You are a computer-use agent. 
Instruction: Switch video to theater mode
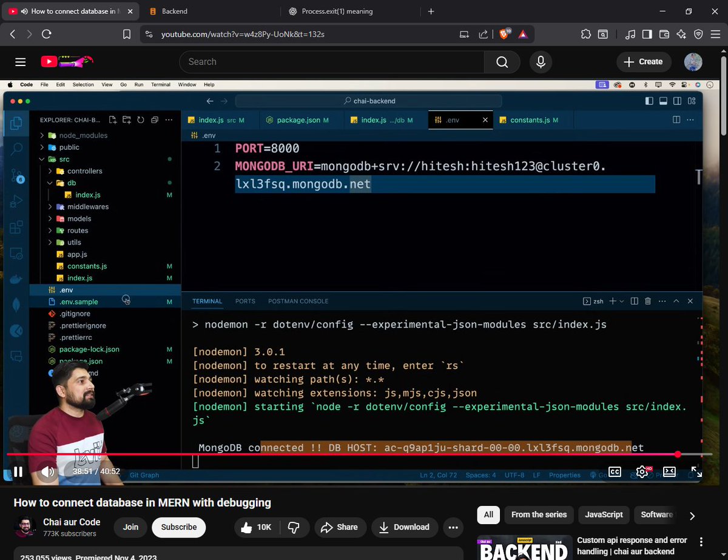[x=669, y=471]
